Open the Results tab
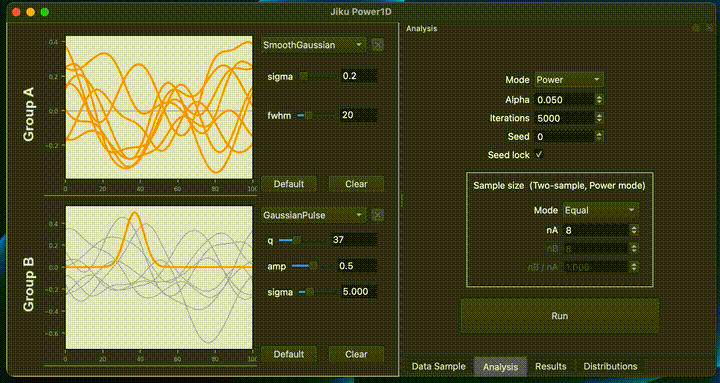Viewport: 720px width, 383px height. click(551, 366)
